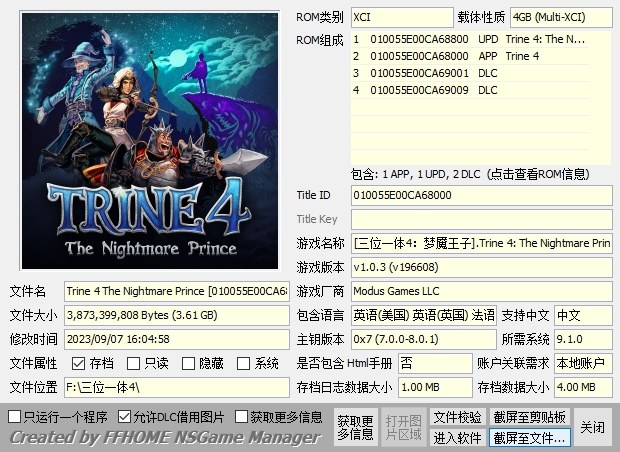Screen dimensions: 620x452
Task: Click the 文件校验 button
Action: pyautogui.click(x=457, y=417)
